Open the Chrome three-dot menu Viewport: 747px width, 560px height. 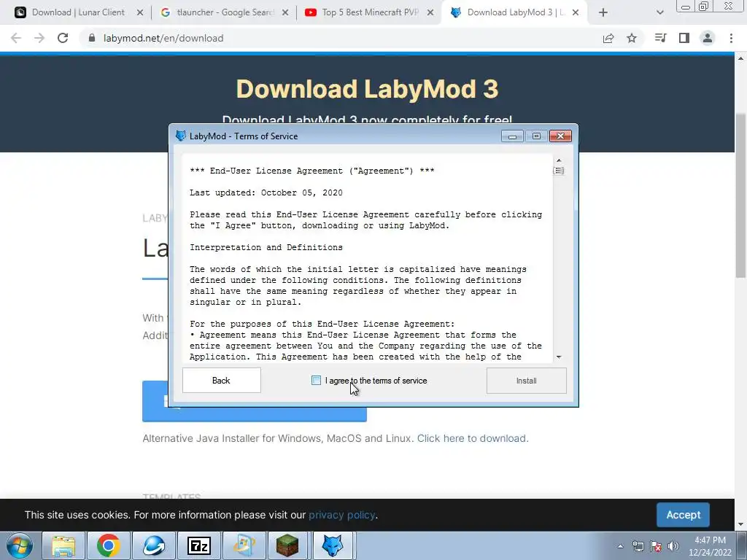coord(731,38)
